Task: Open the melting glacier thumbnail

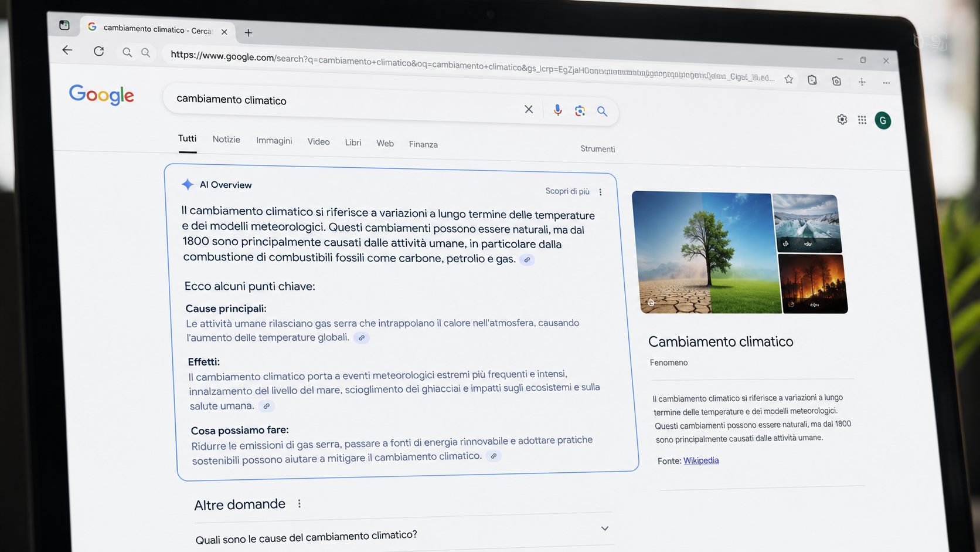Action: coord(808,223)
